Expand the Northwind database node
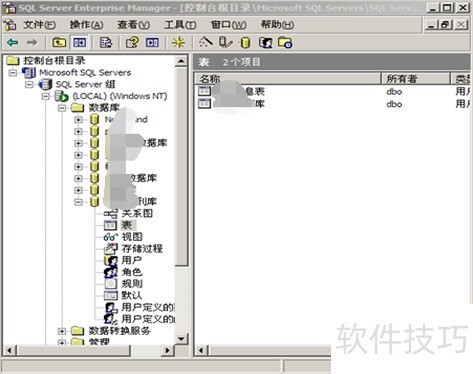This screenshot has width=473, height=374. pyautogui.click(x=78, y=120)
